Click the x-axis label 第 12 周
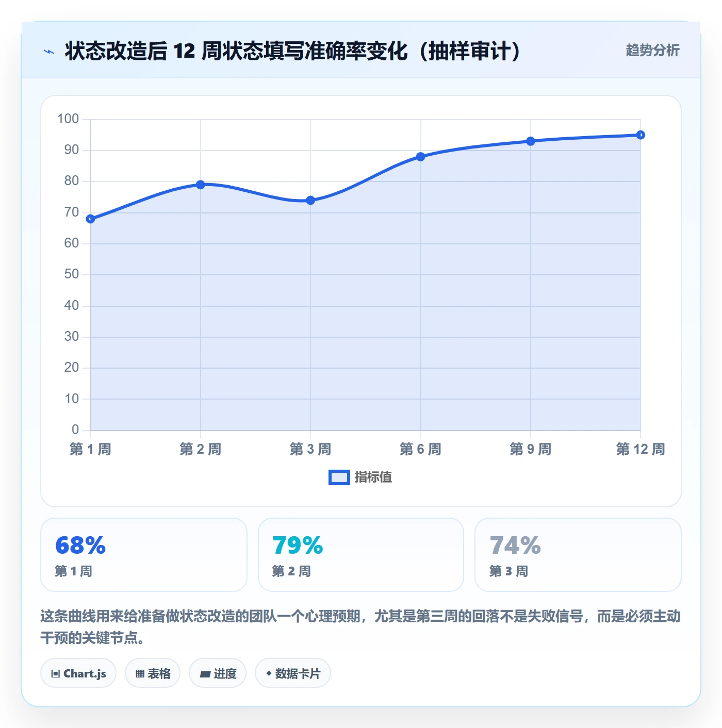Viewport: 722px width, 728px height. [641, 449]
